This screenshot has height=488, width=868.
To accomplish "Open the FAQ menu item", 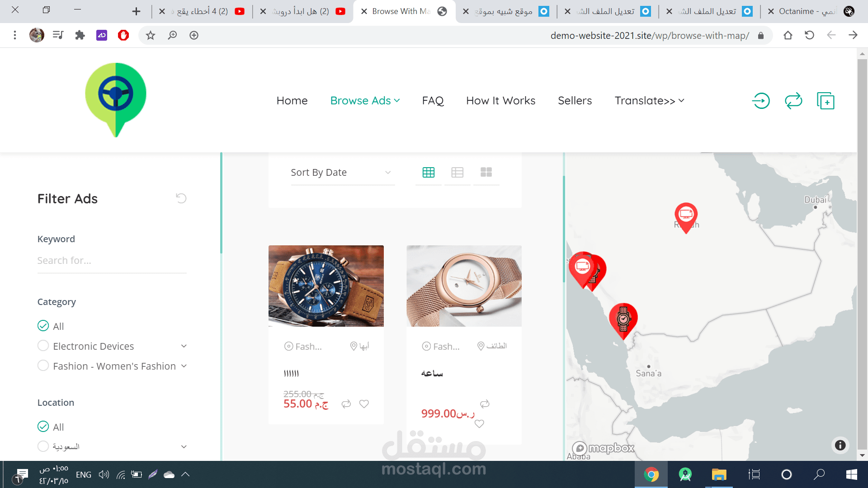I will [x=433, y=101].
